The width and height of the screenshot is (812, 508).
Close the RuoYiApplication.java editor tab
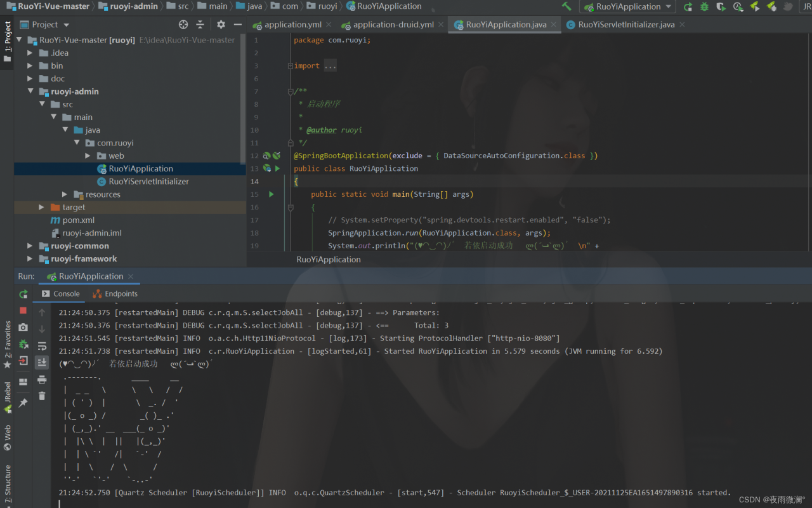[553, 25]
